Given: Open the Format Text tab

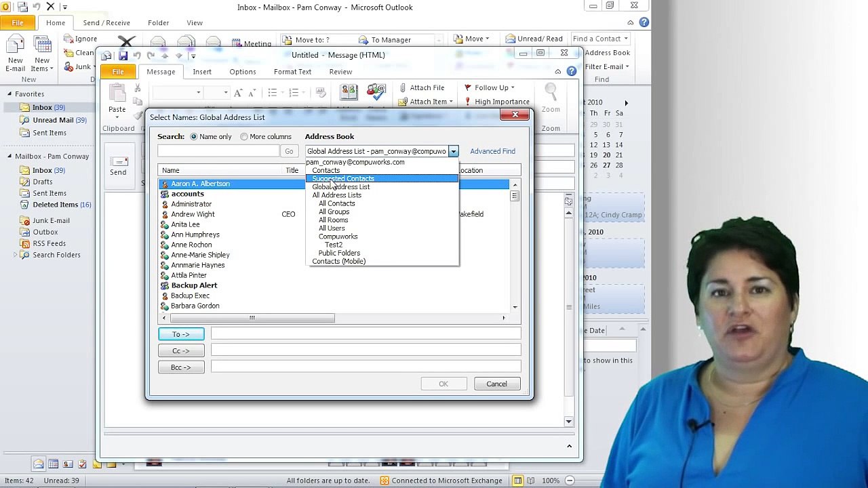Looking at the screenshot, I should [292, 72].
